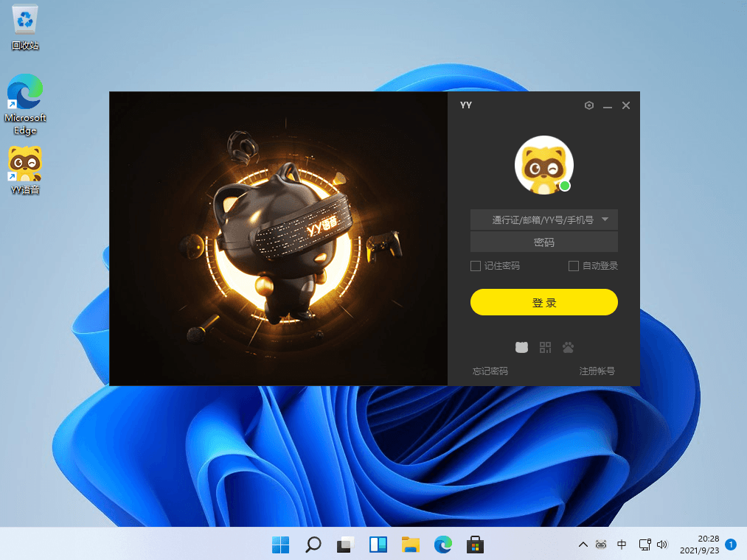Open network status tray icon

tap(645, 545)
